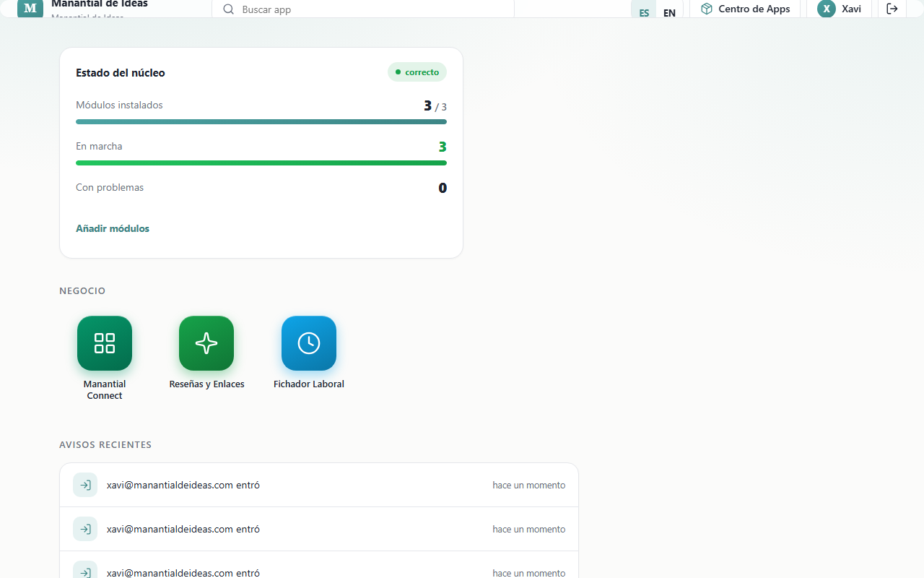Click the first login notice icon
Viewport: 924px width, 578px height.
point(85,485)
